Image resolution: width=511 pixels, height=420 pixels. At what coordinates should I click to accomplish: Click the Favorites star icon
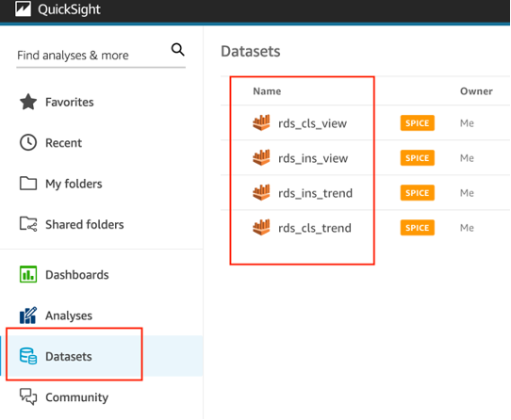click(28, 102)
